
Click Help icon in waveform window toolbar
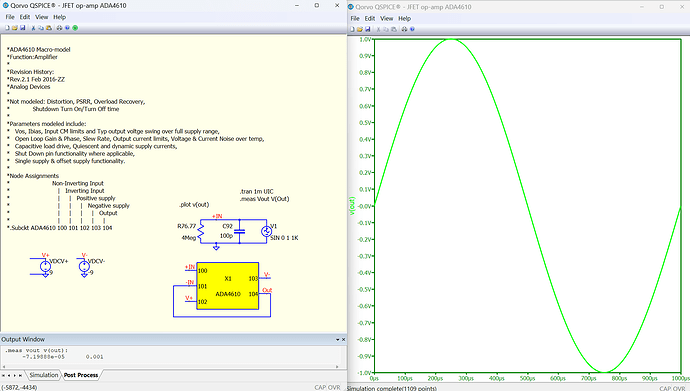pyautogui.click(x=412, y=29)
